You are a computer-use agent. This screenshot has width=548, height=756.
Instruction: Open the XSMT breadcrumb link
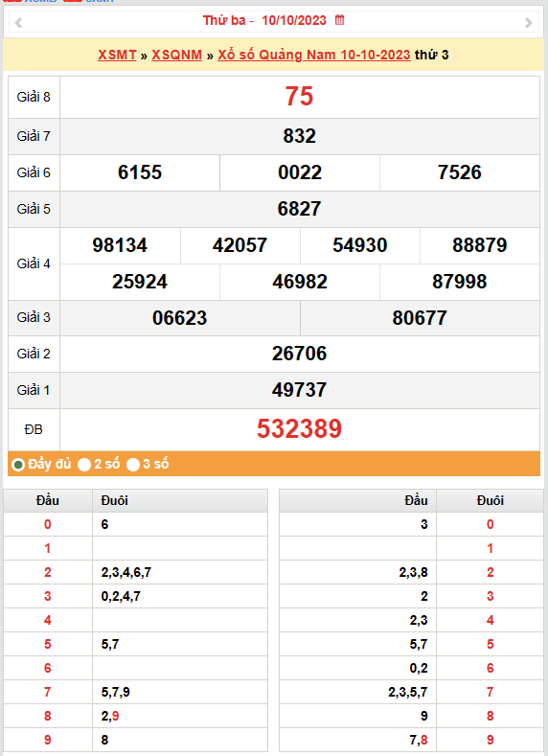click(x=117, y=55)
